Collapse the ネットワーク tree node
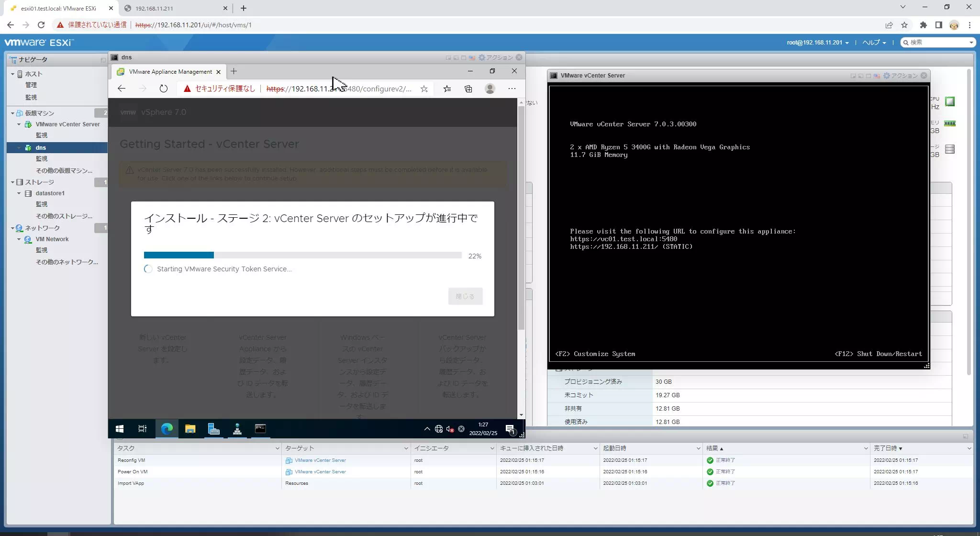Viewport: 980px width, 536px height. tap(13, 228)
